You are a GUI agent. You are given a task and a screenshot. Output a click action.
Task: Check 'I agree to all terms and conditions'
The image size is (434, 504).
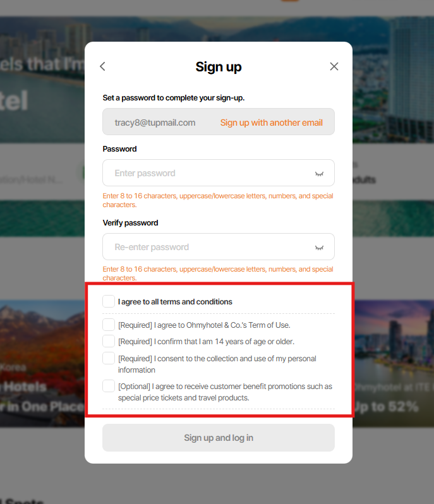pyautogui.click(x=109, y=301)
